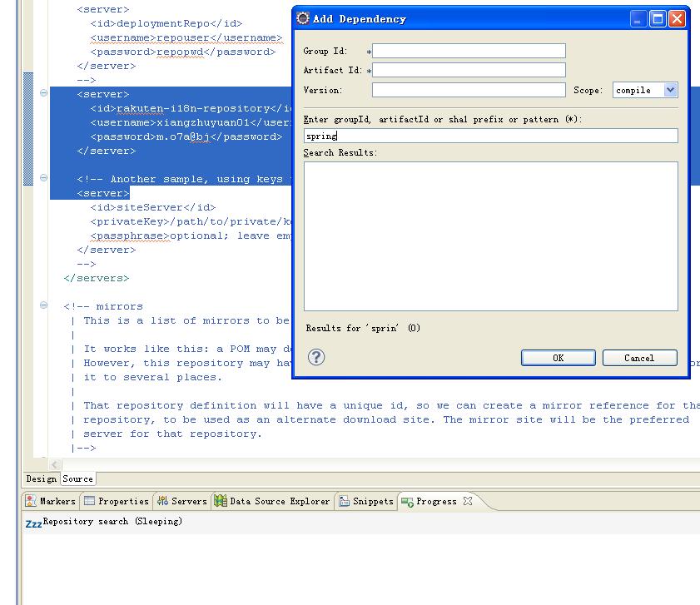Image resolution: width=700 pixels, height=605 pixels.
Task: Click the Snippets view icon
Action: pyautogui.click(x=344, y=501)
